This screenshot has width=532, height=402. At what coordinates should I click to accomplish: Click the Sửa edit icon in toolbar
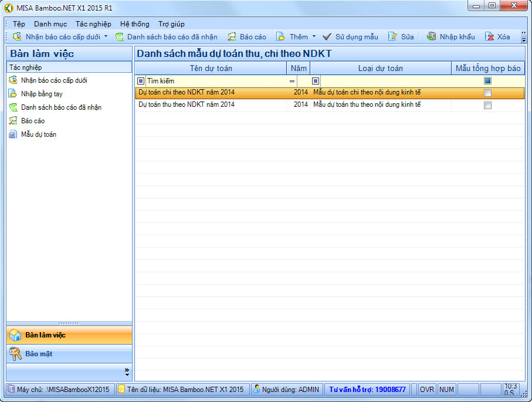pos(392,36)
